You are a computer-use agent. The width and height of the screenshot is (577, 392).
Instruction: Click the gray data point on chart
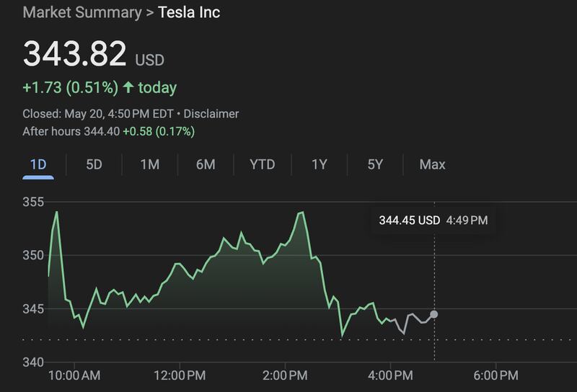(x=433, y=314)
